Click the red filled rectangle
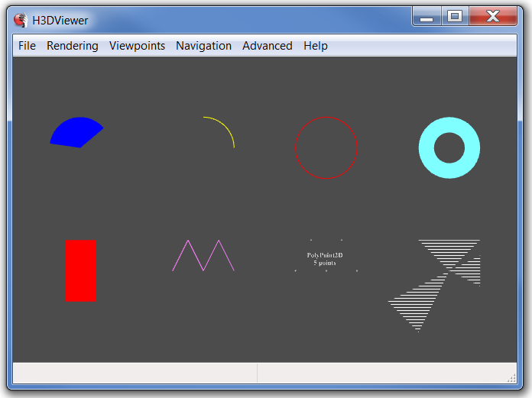Screen dimensions: 532x398 (x=80, y=270)
